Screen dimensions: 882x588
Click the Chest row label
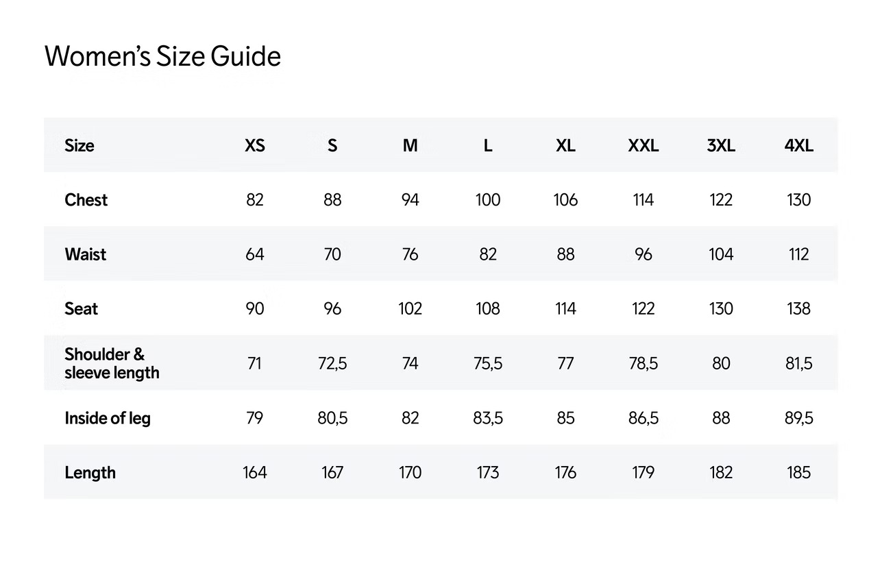[x=86, y=200]
